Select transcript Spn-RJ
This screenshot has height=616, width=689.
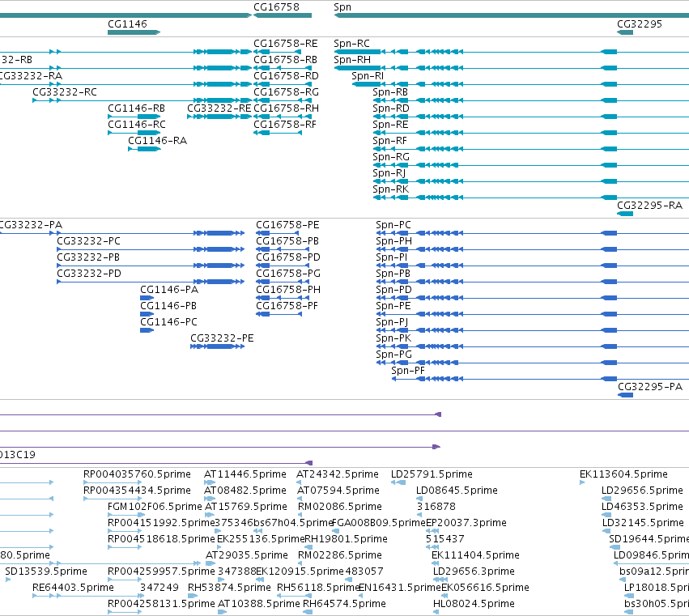(389, 173)
